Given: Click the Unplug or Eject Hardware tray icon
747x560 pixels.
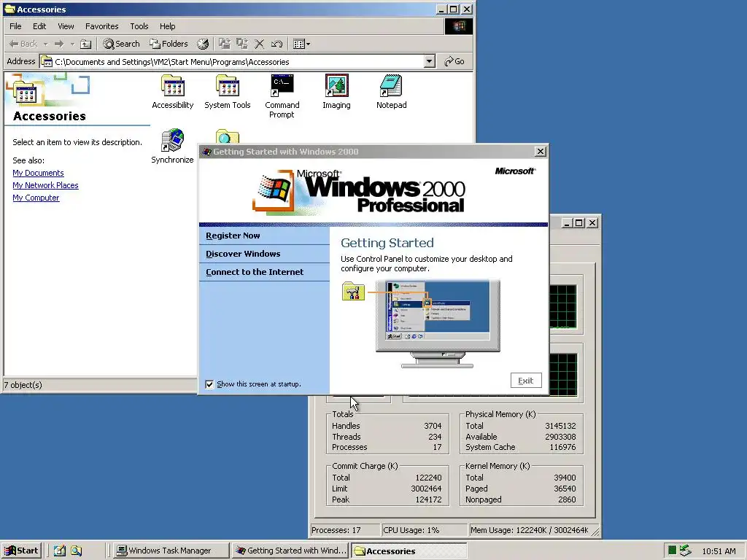Looking at the screenshot, I should [x=685, y=551].
